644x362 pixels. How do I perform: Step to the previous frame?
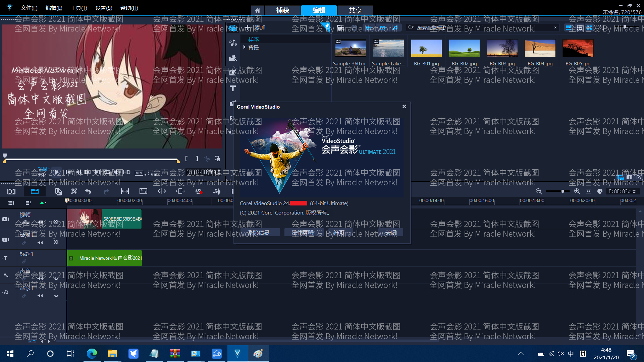point(78,172)
